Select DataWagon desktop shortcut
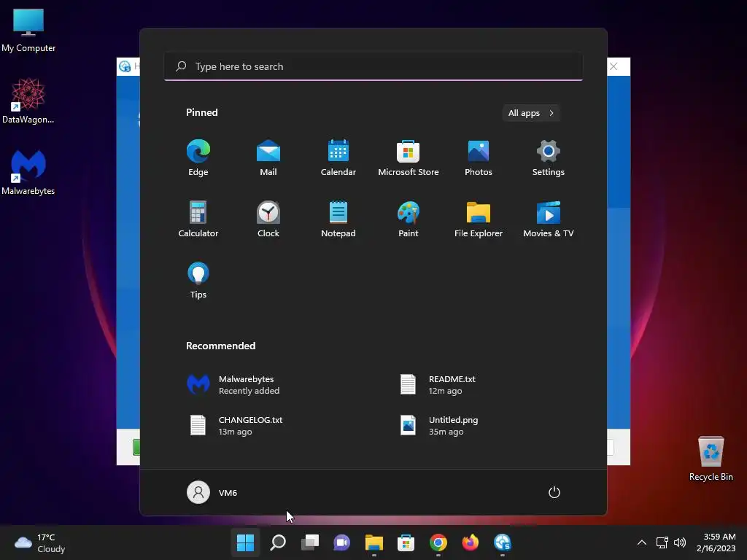The height and width of the screenshot is (560, 747). point(28,101)
